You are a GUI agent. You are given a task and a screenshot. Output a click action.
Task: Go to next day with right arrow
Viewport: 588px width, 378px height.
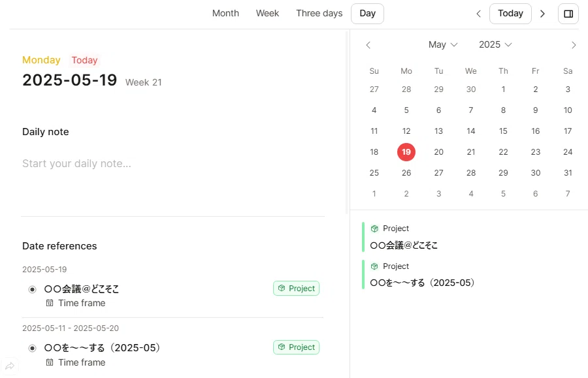pyautogui.click(x=542, y=14)
